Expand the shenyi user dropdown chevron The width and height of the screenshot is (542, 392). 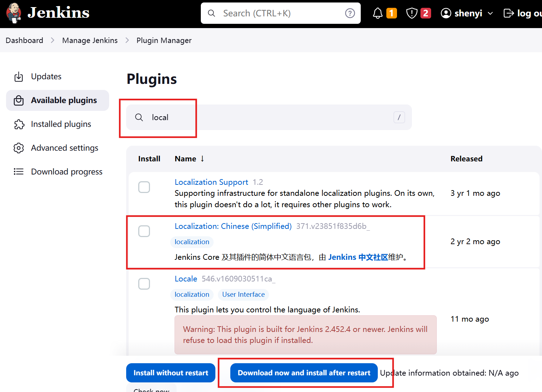(x=490, y=14)
